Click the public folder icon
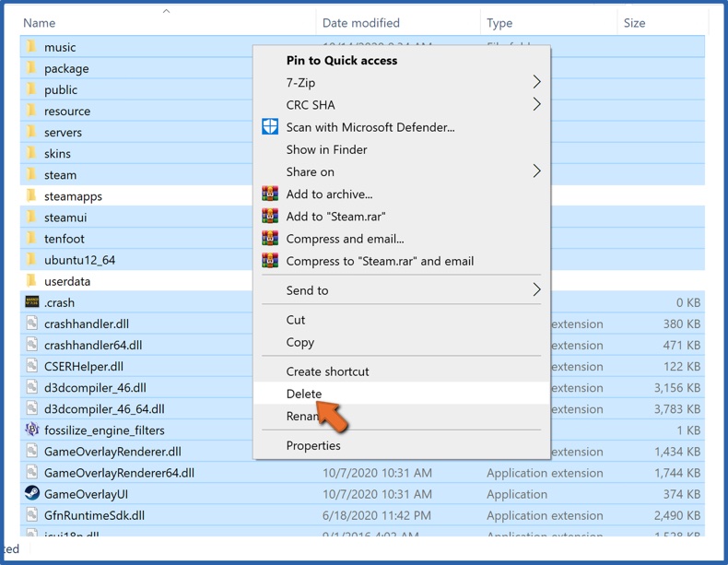This screenshot has width=728, height=565. point(31,89)
